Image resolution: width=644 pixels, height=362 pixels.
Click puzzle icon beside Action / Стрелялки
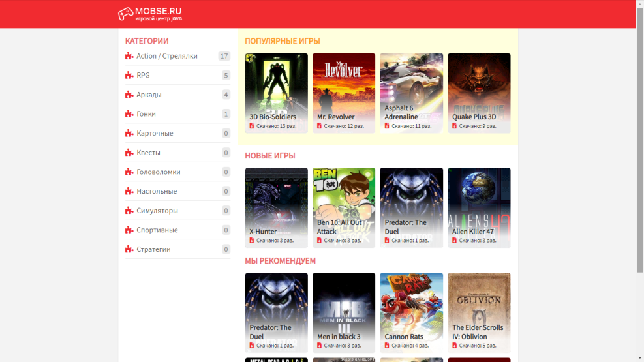pyautogui.click(x=129, y=56)
